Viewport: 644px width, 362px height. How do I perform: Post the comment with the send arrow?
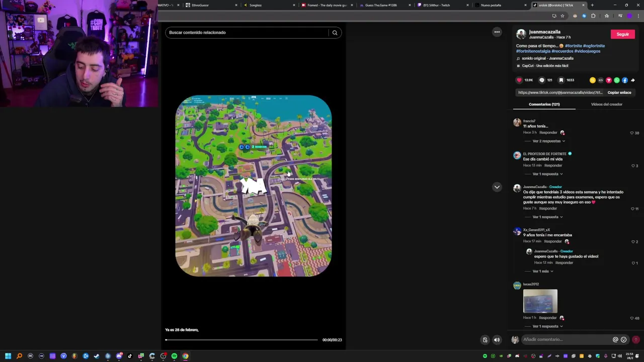tap(636, 339)
